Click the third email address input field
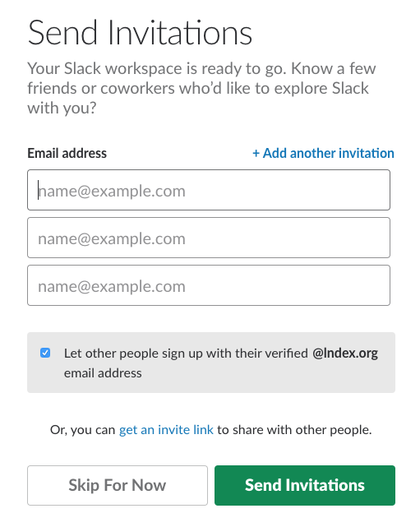 tap(209, 285)
